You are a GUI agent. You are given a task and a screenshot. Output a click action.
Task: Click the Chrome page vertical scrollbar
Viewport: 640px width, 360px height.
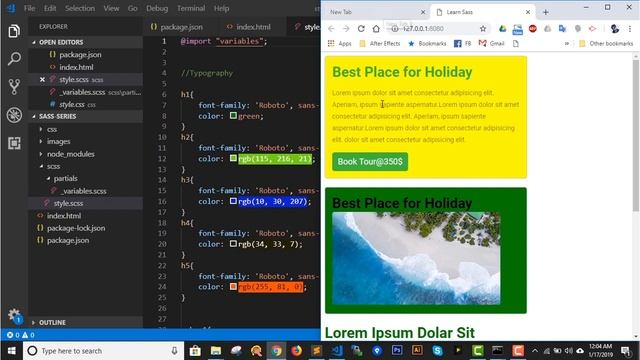click(636, 136)
